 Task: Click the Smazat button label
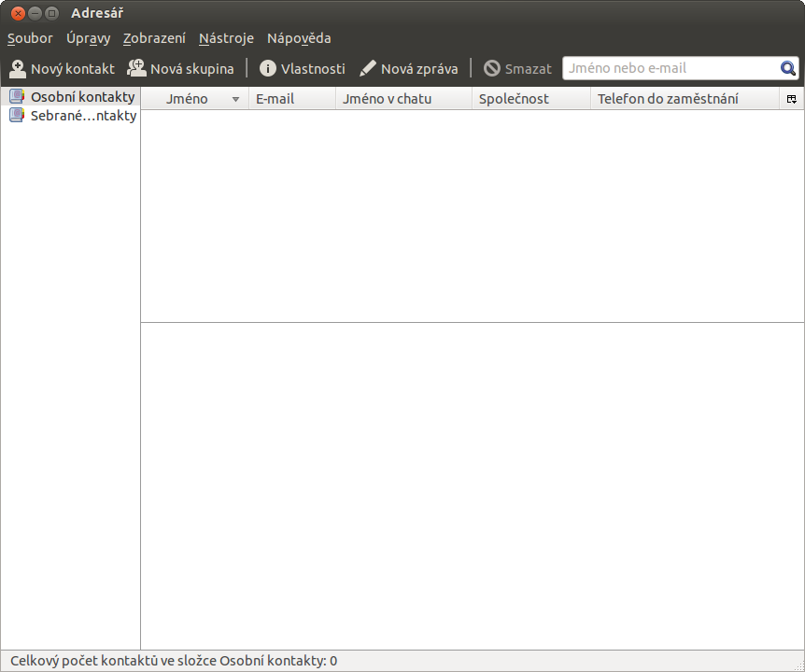coord(529,69)
